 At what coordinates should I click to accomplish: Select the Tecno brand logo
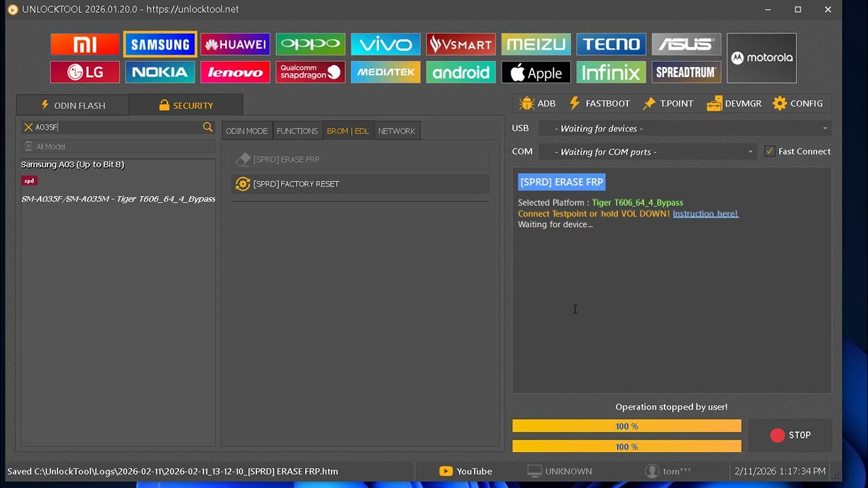[x=612, y=44]
